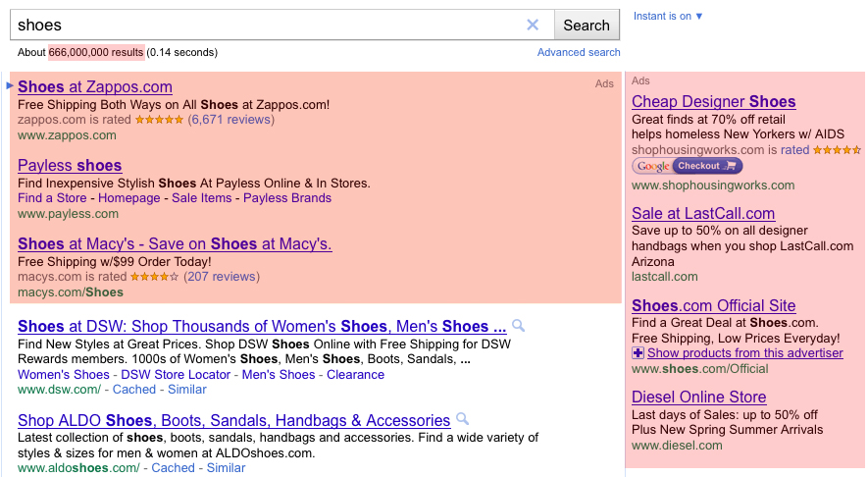
Task: Open Shoes at Zappos.com ad
Action: tap(95, 87)
